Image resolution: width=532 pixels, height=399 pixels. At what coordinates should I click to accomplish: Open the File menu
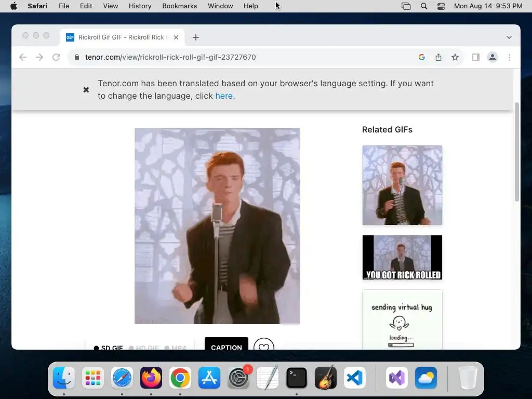pos(64,6)
